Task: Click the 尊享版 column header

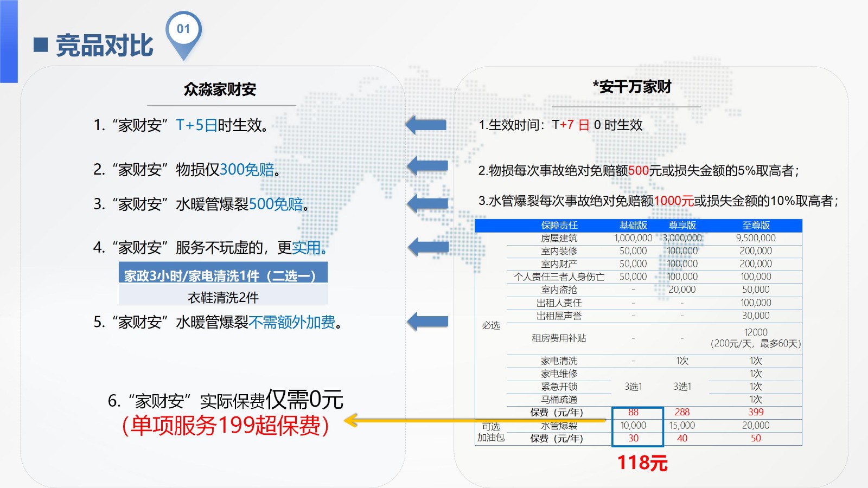Action: tap(682, 226)
